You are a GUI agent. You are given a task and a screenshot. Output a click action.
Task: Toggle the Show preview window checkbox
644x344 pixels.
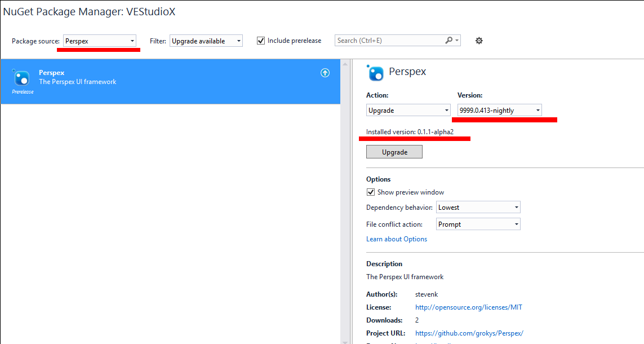click(x=371, y=192)
